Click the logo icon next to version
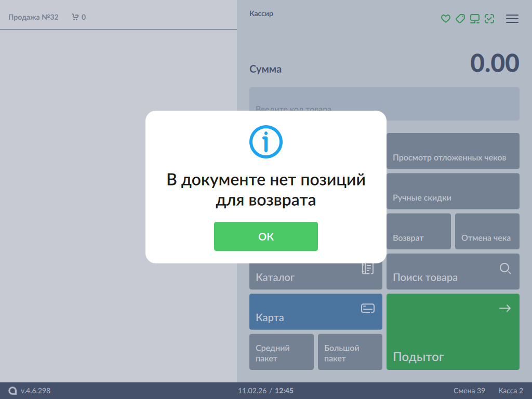This screenshot has width=532, height=399. coord(12,391)
